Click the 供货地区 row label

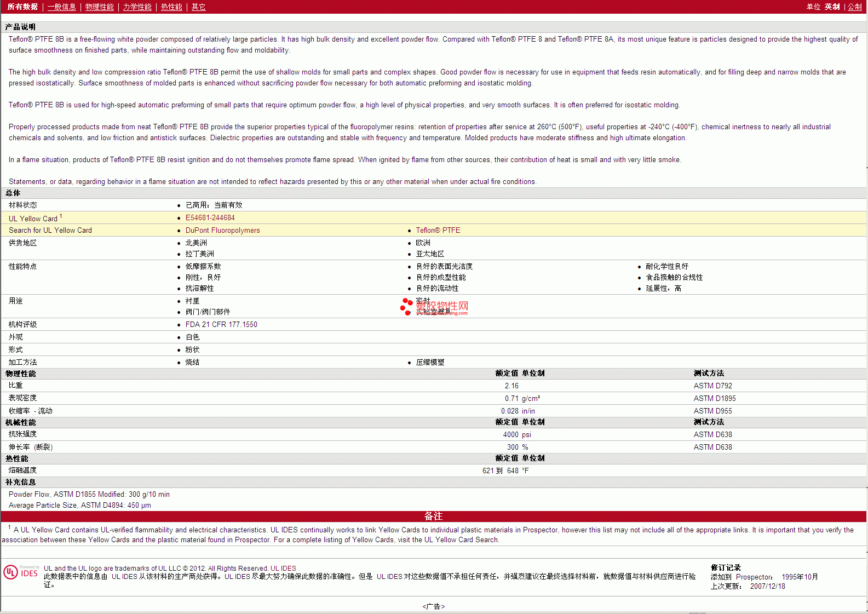click(x=22, y=243)
